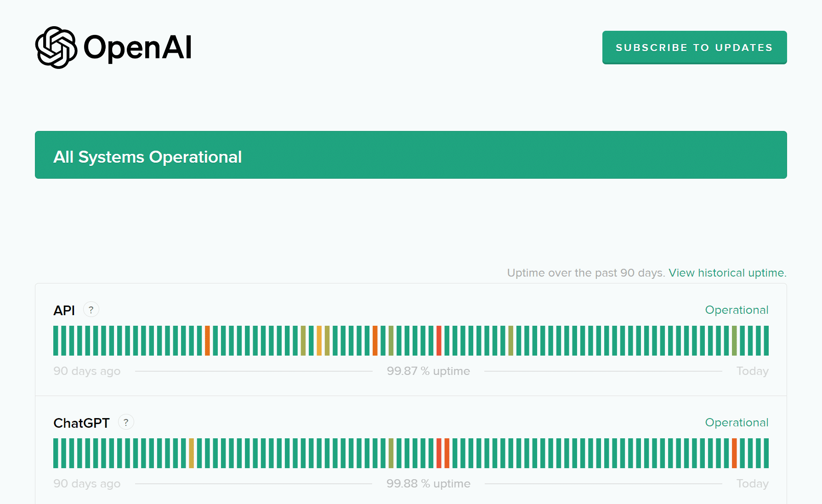
Task: Select the rightmost orange bar in ChatGPT chart
Action: 734,453
